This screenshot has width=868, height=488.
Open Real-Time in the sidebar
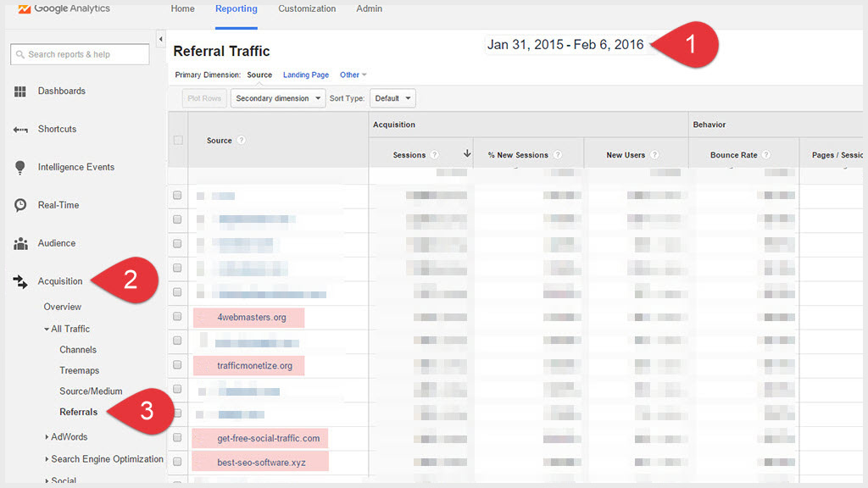[x=58, y=205]
